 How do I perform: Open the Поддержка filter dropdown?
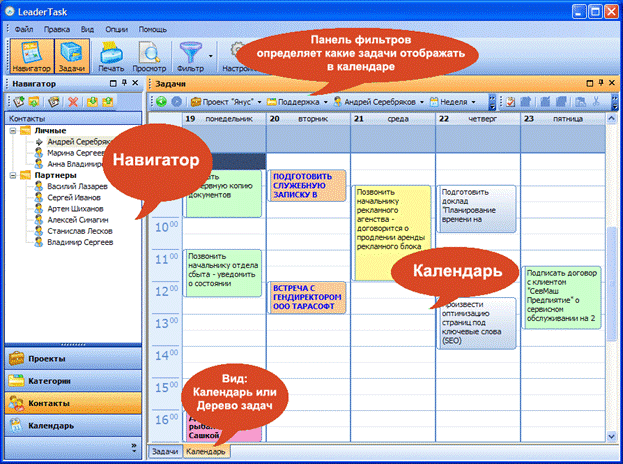tap(299, 102)
